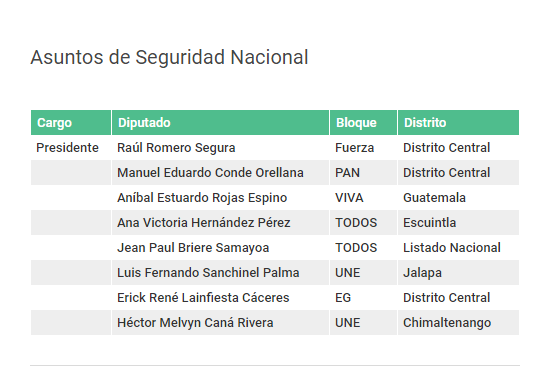Select the Listado Nacional district cell
The image size is (549, 372).
click(x=452, y=248)
